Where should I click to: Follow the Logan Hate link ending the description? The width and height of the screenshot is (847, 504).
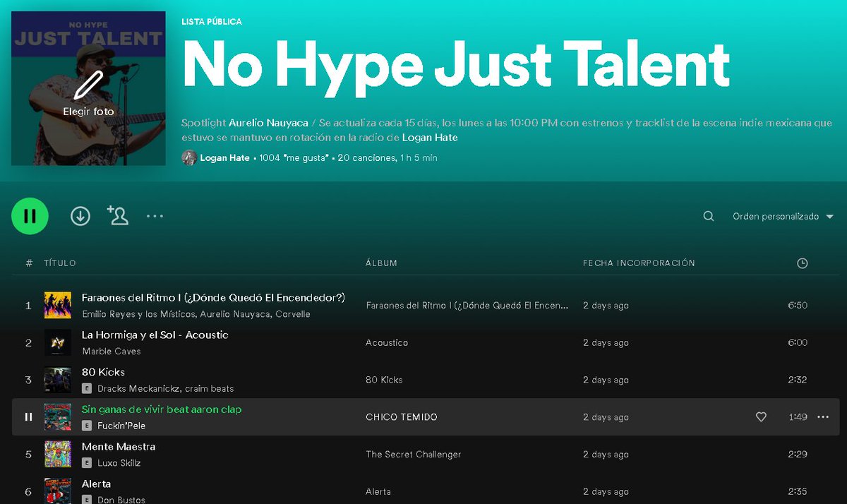pyautogui.click(x=430, y=138)
